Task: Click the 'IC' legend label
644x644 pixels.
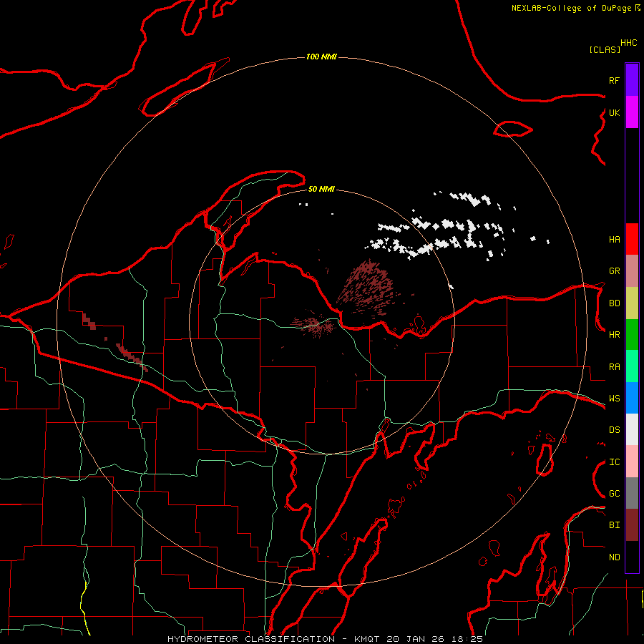Action: tap(614, 462)
